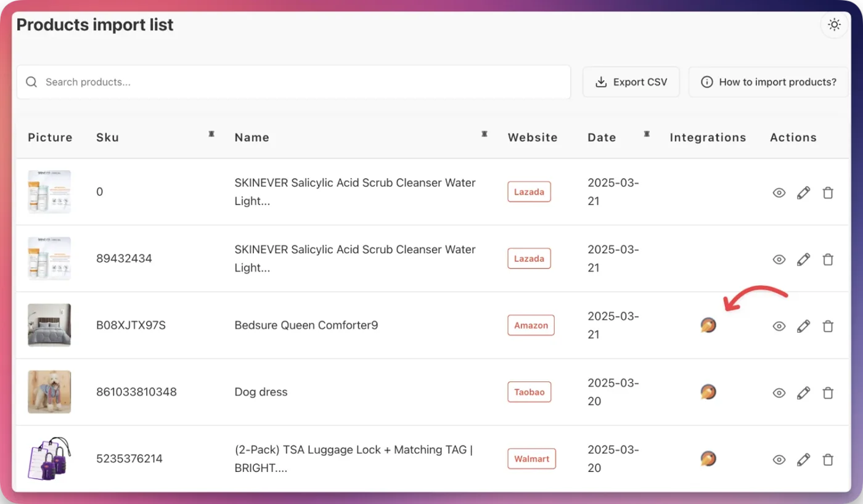The height and width of the screenshot is (504, 863).
Task: Click the (2-Pack) TSA Luggage Lock name
Action: [353, 459]
